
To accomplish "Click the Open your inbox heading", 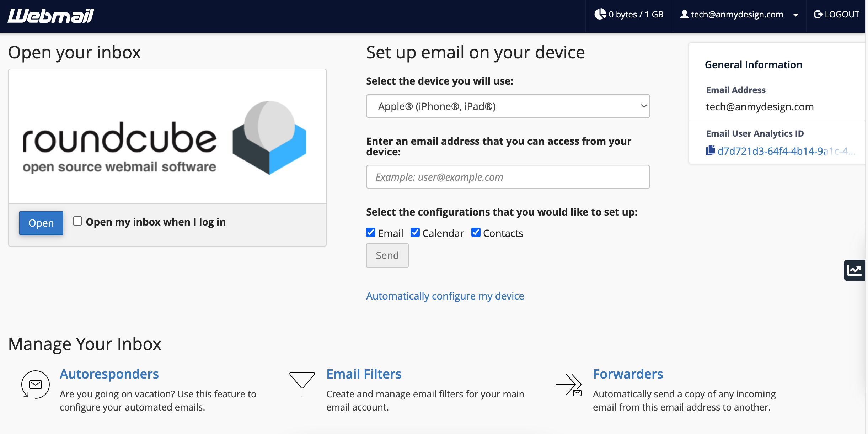I will click(74, 52).
